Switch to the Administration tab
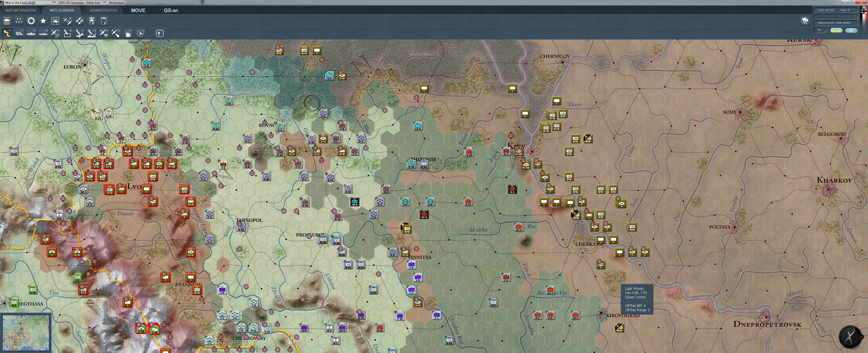 [103, 10]
